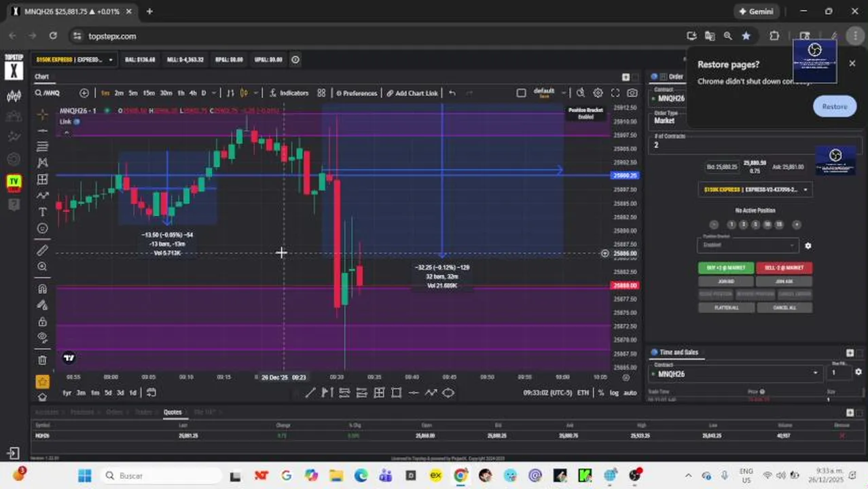Viewport: 868px width, 489px height.
Task: Toggle stay-in-drawing-mode pencil lock
Action: pyautogui.click(x=42, y=305)
